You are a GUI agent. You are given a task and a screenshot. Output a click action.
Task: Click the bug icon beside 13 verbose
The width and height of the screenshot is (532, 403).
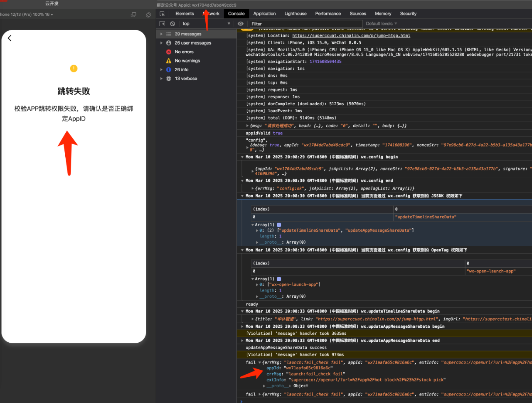(169, 79)
